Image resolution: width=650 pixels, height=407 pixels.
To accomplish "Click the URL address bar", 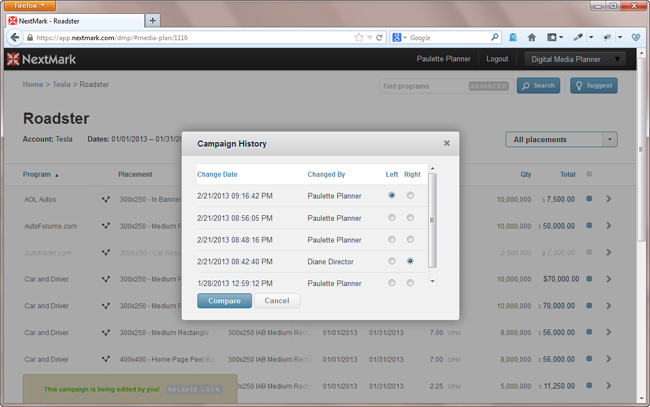I will [191, 38].
